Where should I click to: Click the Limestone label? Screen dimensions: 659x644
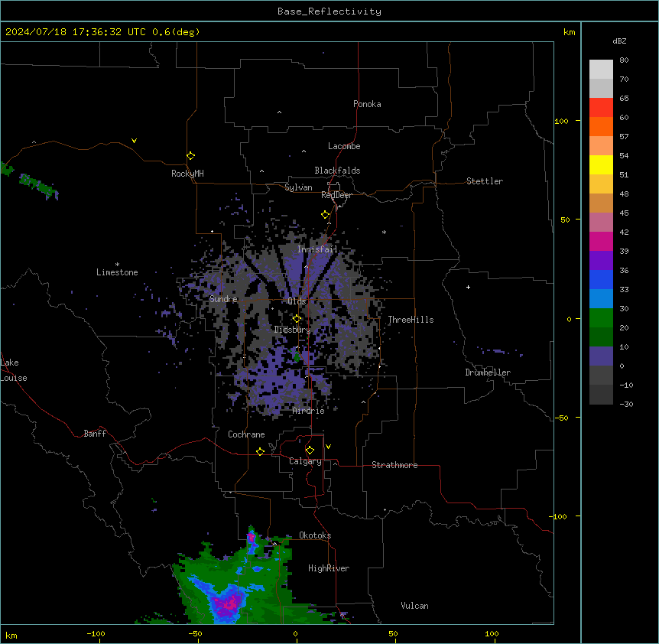(x=117, y=272)
